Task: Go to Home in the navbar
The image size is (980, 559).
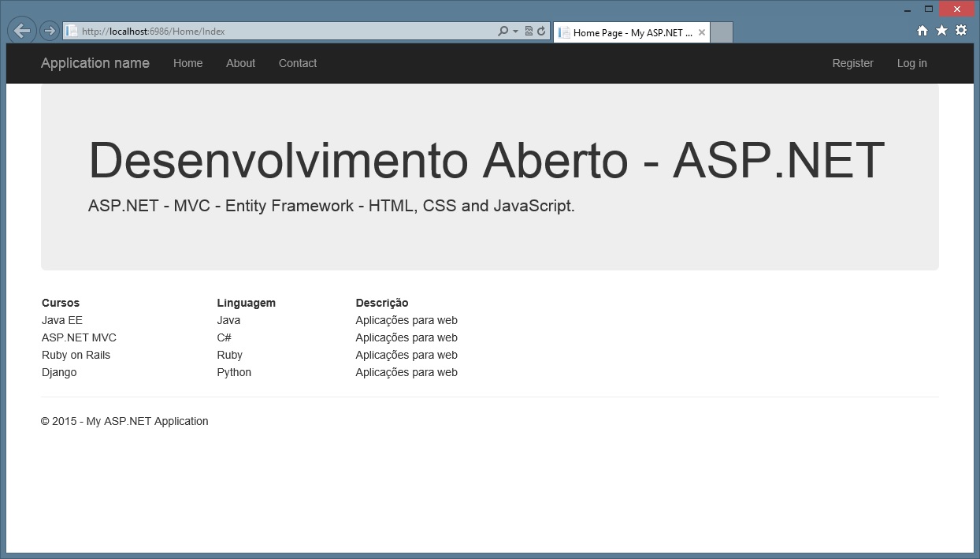Action: click(188, 63)
